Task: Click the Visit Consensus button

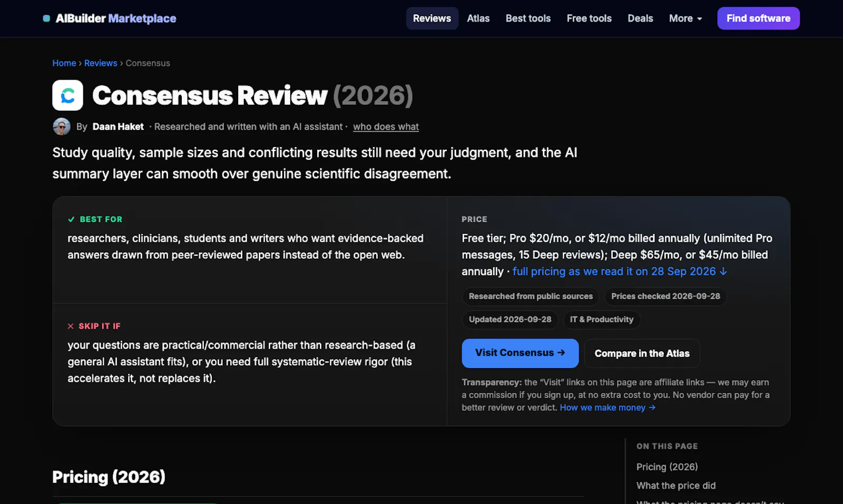Action: pos(520,353)
